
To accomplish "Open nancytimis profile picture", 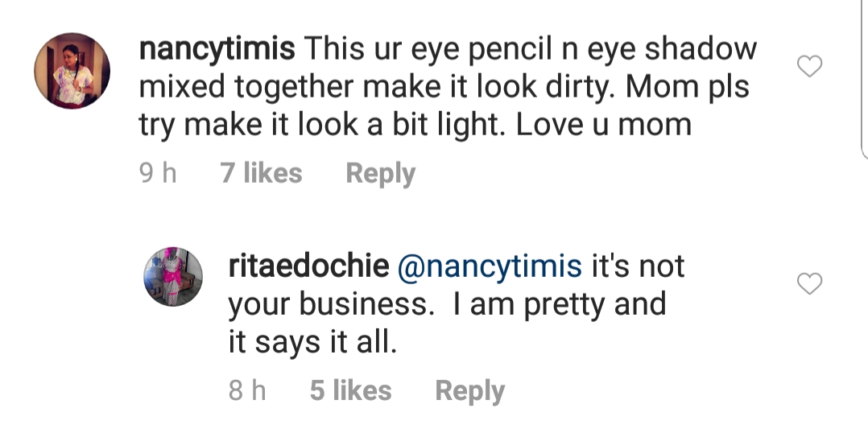I will [72, 71].
